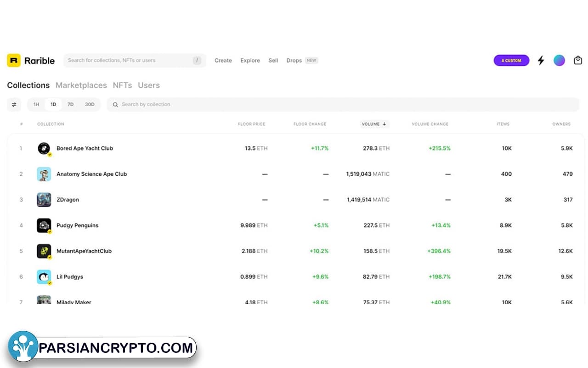Sort by the Floor Change header

[310, 124]
